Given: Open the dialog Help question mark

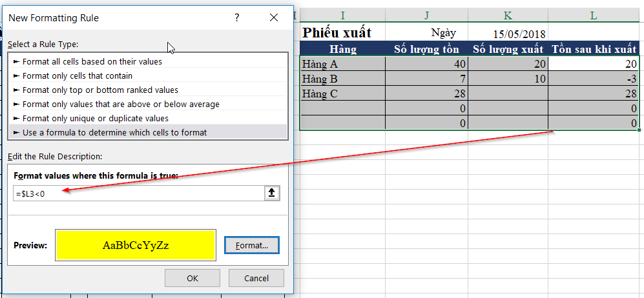Looking at the screenshot, I should pyautogui.click(x=237, y=17).
